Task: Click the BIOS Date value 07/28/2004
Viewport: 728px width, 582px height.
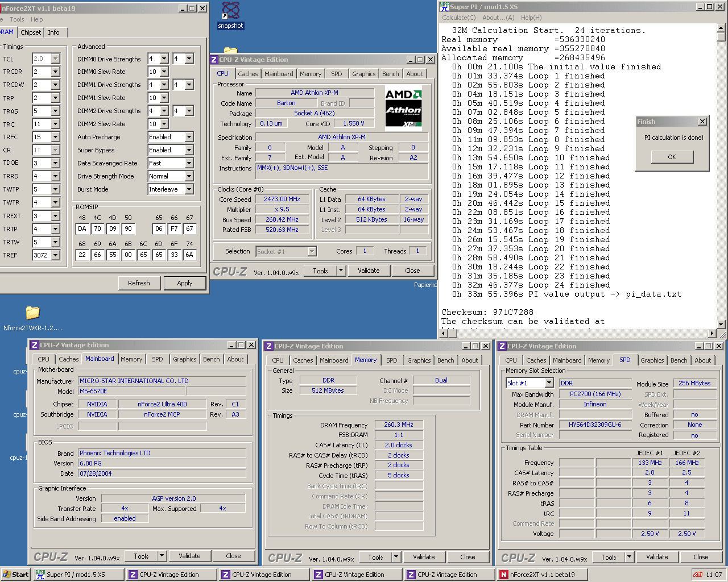Action: point(162,473)
